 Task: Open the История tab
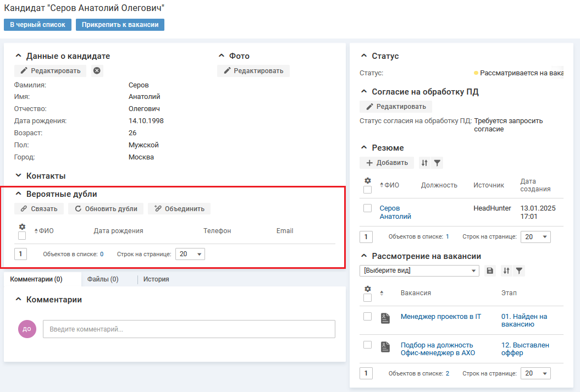pyautogui.click(x=156, y=279)
